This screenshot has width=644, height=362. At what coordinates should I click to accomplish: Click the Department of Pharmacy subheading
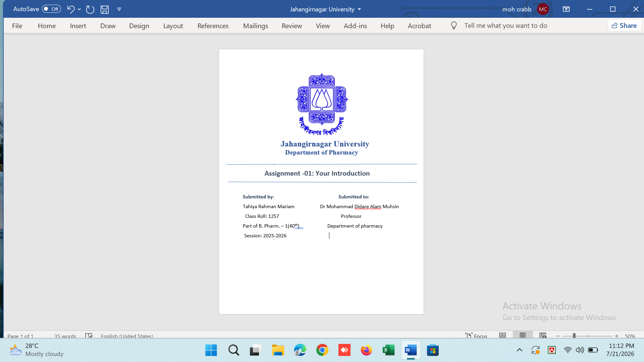point(321,153)
